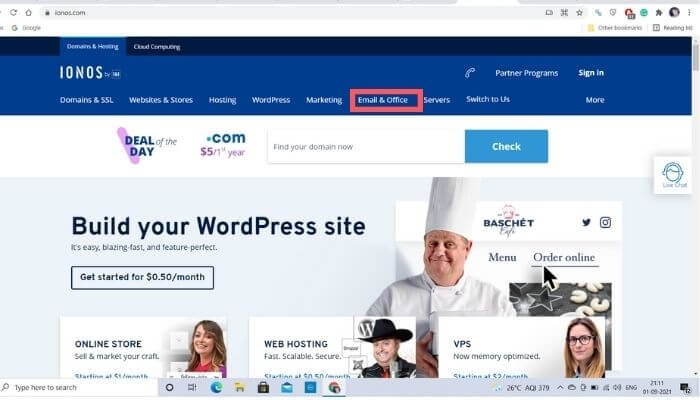Click the Check domain button

pyautogui.click(x=506, y=146)
